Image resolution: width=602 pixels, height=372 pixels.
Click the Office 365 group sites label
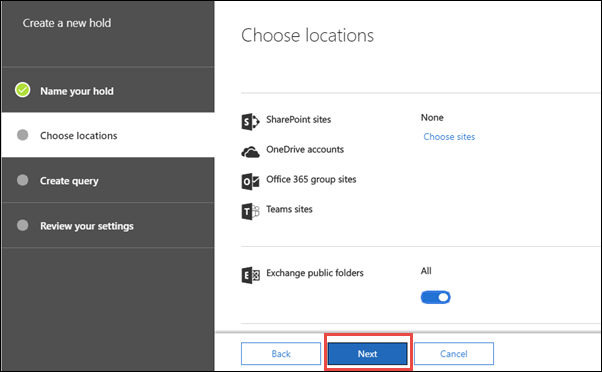pyautogui.click(x=311, y=179)
